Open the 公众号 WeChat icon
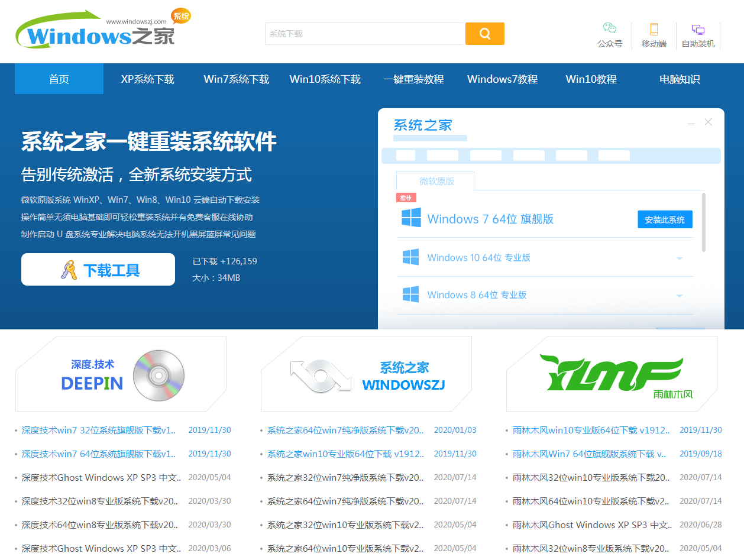The image size is (744, 560). [x=609, y=28]
